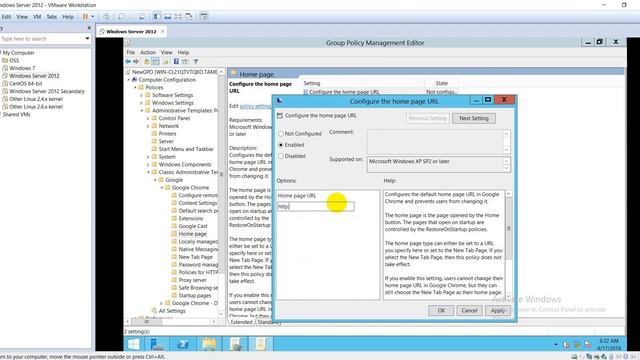This screenshot has height=360, width=640.
Task: Select the Startup pages tree item
Action: pos(195,296)
